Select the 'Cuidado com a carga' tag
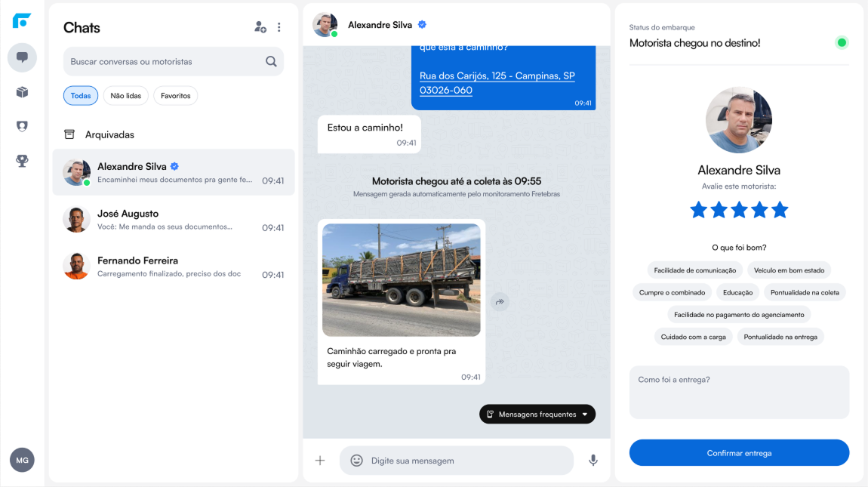This screenshot has width=868, height=487. click(x=693, y=337)
